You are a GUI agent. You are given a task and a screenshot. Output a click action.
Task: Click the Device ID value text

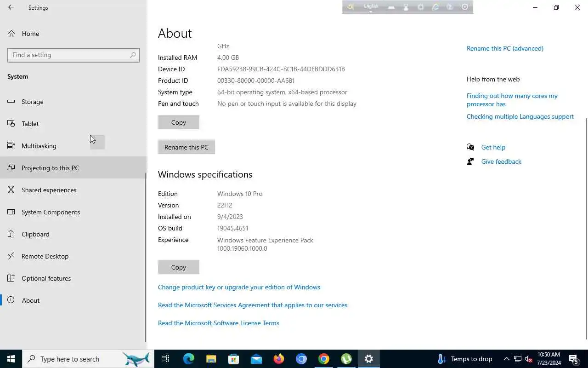pyautogui.click(x=281, y=69)
